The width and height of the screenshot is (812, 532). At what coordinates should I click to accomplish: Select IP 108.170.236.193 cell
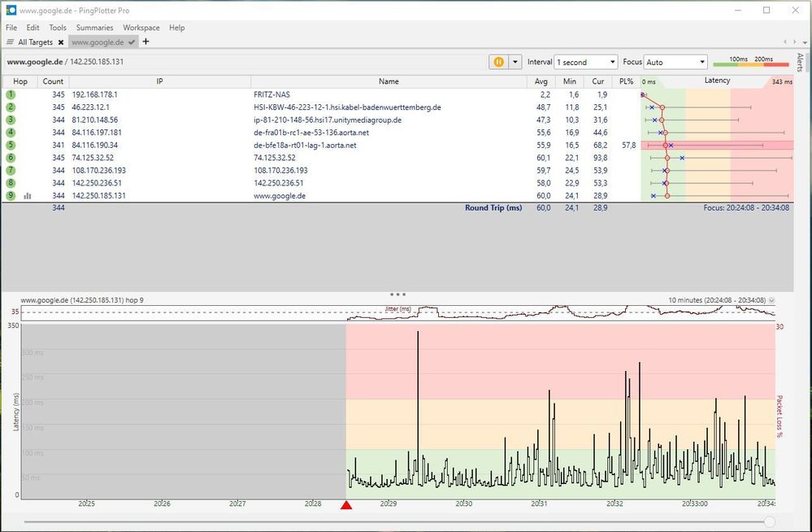click(99, 170)
